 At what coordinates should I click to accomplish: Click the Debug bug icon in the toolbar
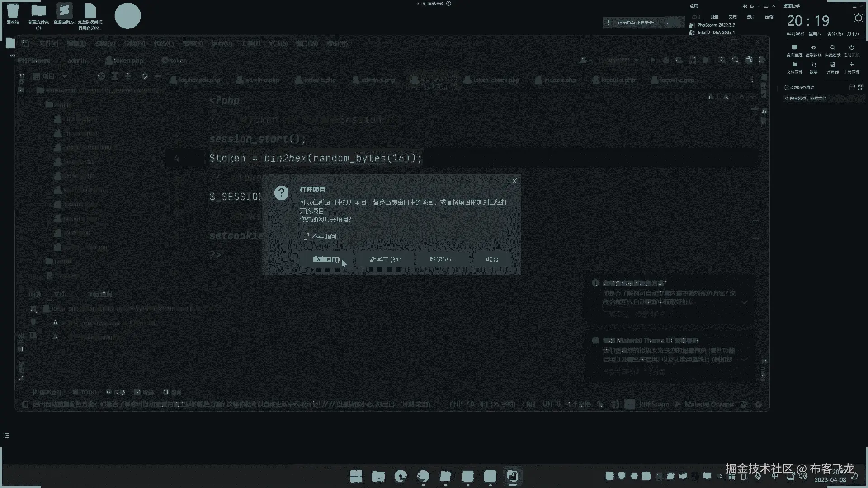665,60
